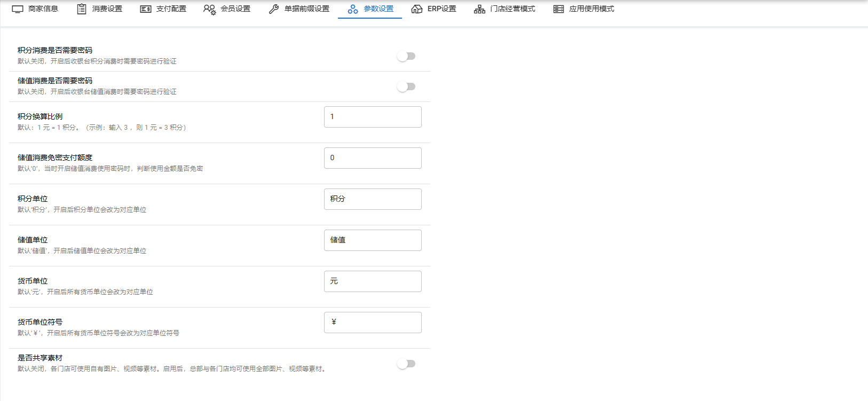Click the list icon beside 应用使用模式
Screen dimensions: 868x401
click(x=558, y=9)
